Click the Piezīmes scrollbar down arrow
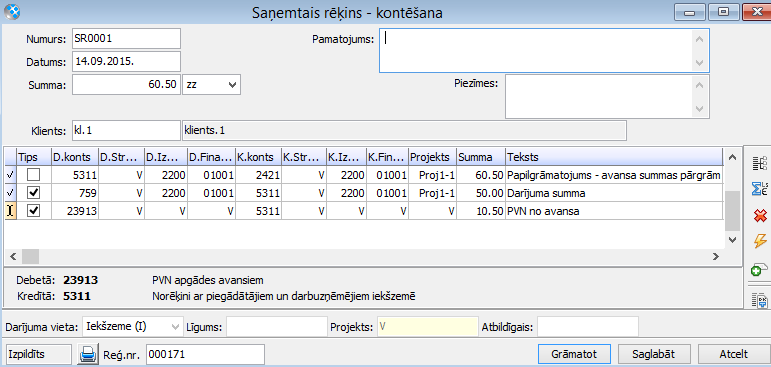 [700, 108]
